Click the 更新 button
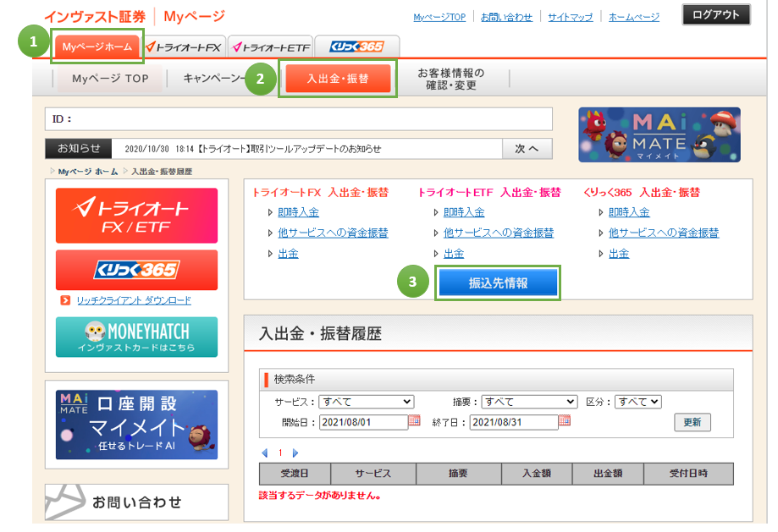The width and height of the screenshot is (778, 532). [x=692, y=422]
